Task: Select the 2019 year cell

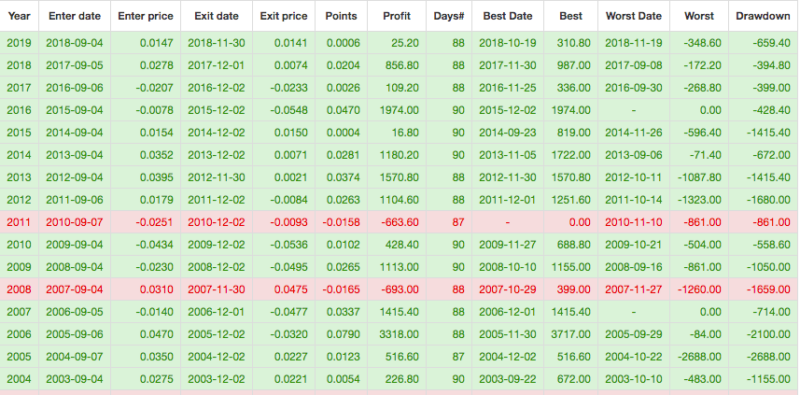Action: [x=19, y=43]
